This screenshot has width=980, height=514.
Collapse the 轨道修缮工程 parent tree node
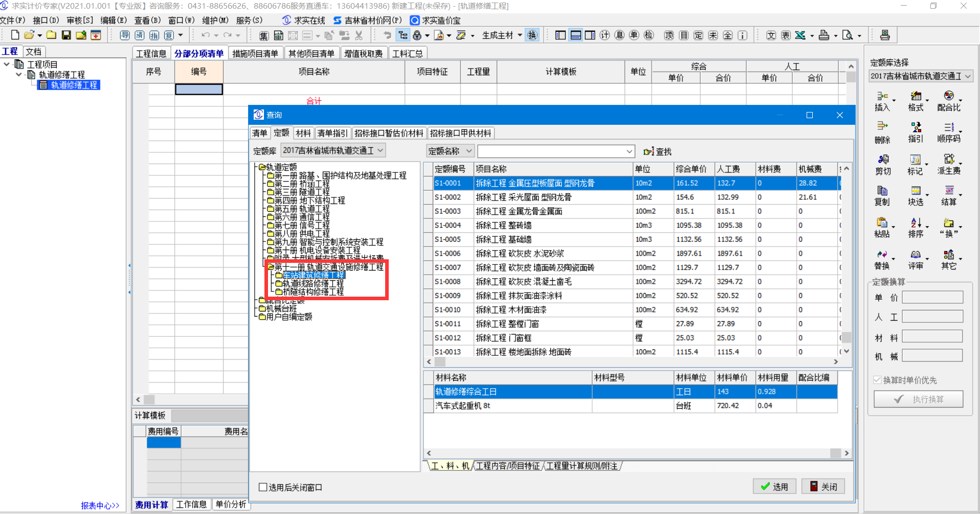[19, 75]
